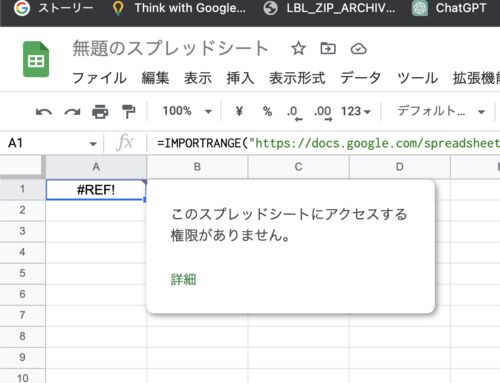The width and height of the screenshot is (500, 383).
Task: Open print via the printer icon
Action: (100, 112)
